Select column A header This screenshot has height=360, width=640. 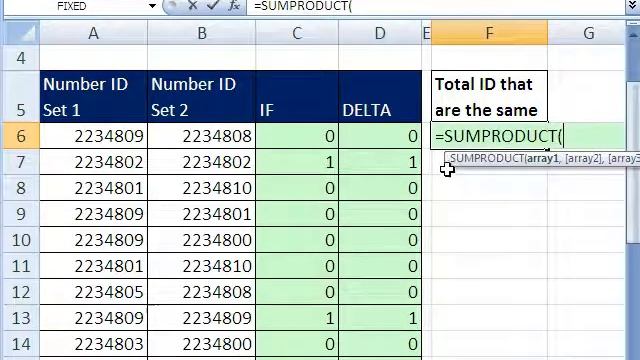click(x=93, y=33)
